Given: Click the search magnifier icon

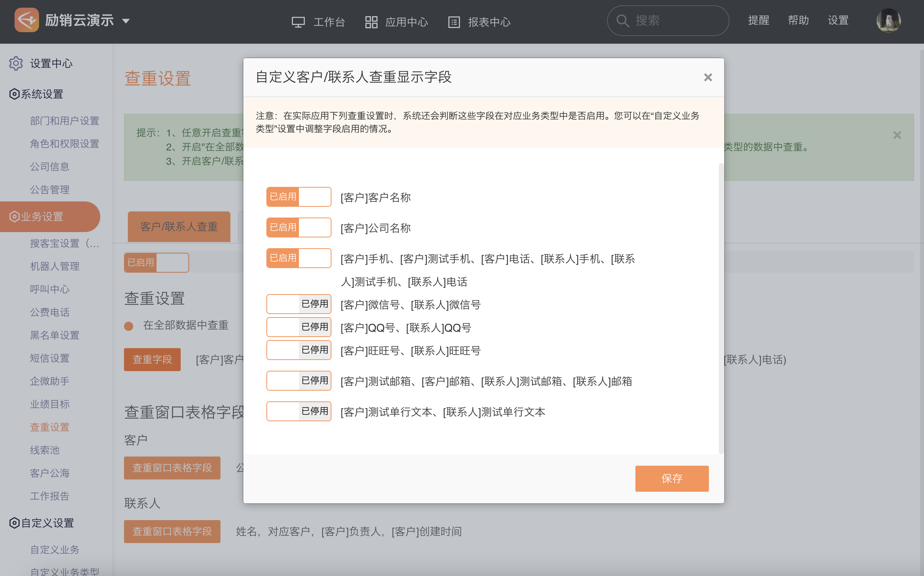Looking at the screenshot, I should pyautogui.click(x=623, y=21).
